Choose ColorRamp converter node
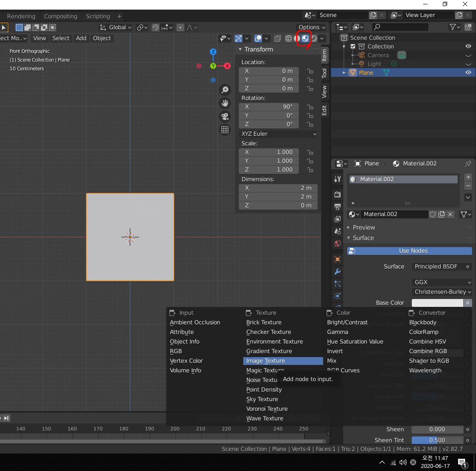 point(424,332)
